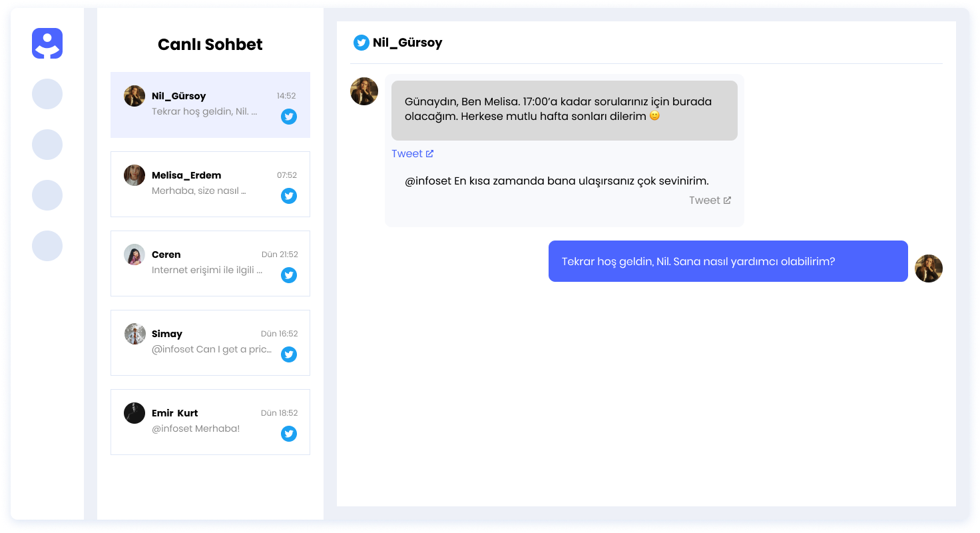Click the topmost placeholder circle in the sidebar
Screen dimensions: 980x533
click(47, 94)
